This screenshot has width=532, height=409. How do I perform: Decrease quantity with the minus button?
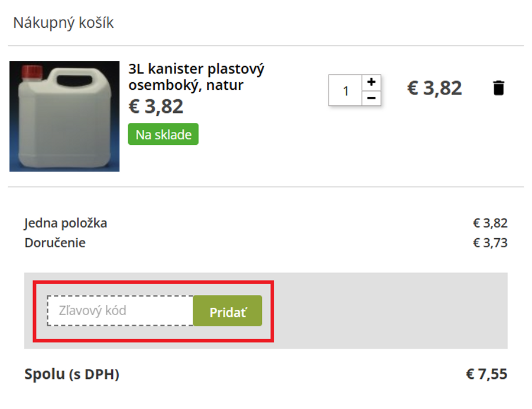[371, 98]
